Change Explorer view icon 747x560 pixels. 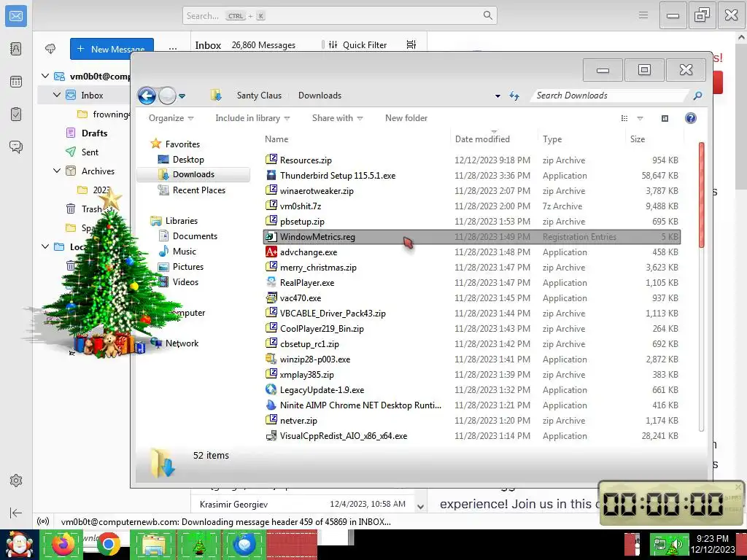pos(624,118)
